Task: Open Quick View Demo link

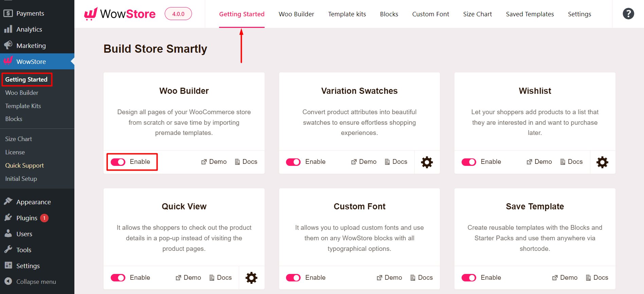Action: [x=188, y=277]
